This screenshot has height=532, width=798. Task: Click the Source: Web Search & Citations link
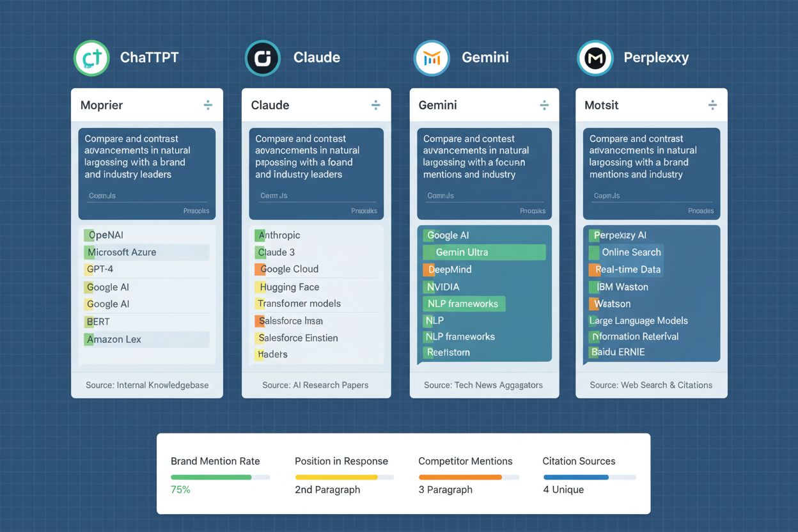coord(651,385)
